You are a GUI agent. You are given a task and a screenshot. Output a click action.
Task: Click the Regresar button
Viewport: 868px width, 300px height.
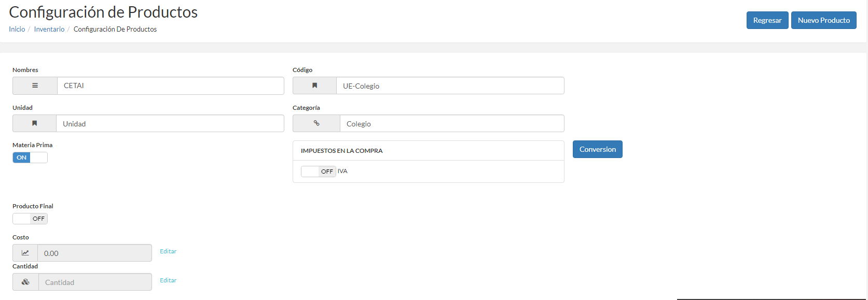[x=767, y=20]
